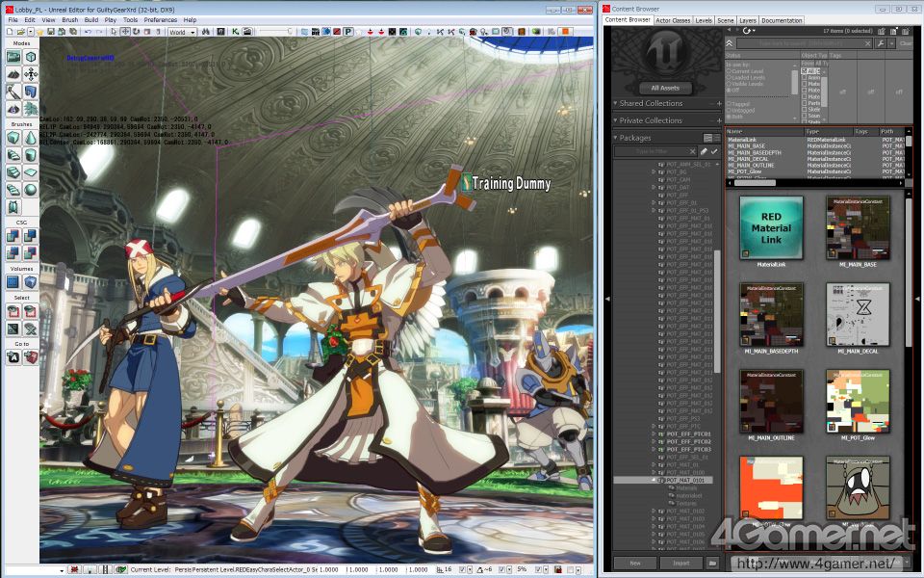Select the Tagged filter radio button

[x=729, y=105]
